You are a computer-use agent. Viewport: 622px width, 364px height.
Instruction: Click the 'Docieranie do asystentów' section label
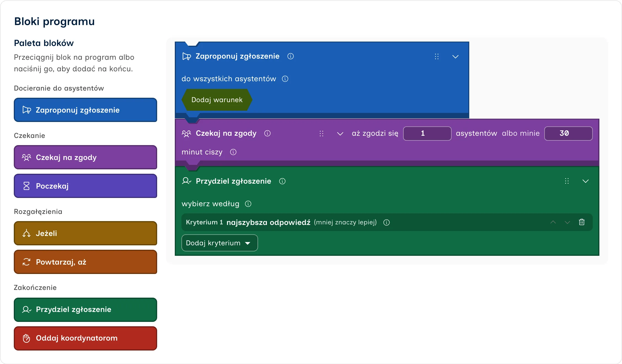point(59,88)
